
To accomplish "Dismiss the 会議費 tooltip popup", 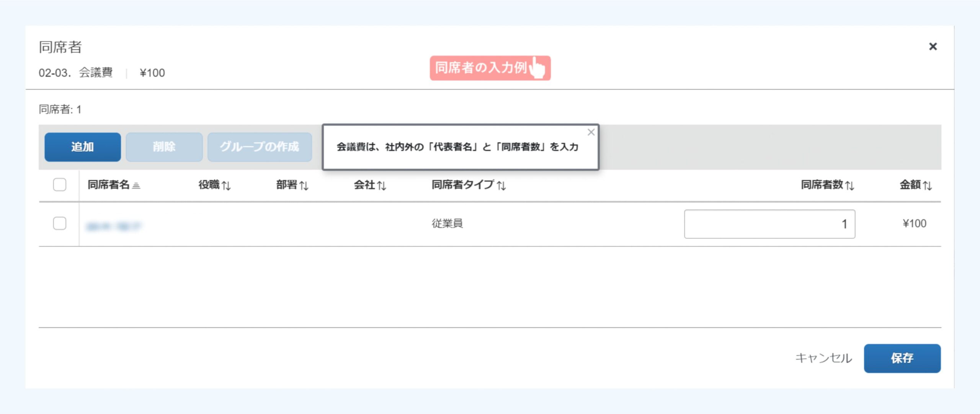I will [591, 132].
